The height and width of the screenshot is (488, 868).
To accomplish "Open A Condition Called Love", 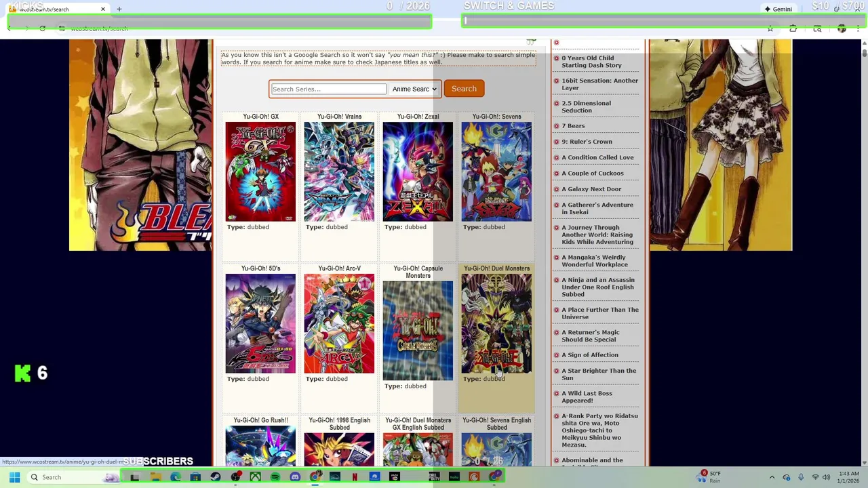I will click(597, 157).
